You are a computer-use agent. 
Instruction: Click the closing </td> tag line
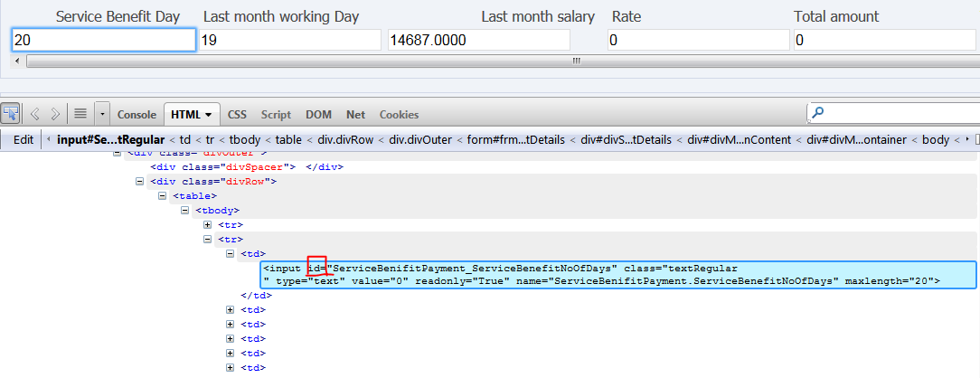[256, 296]
